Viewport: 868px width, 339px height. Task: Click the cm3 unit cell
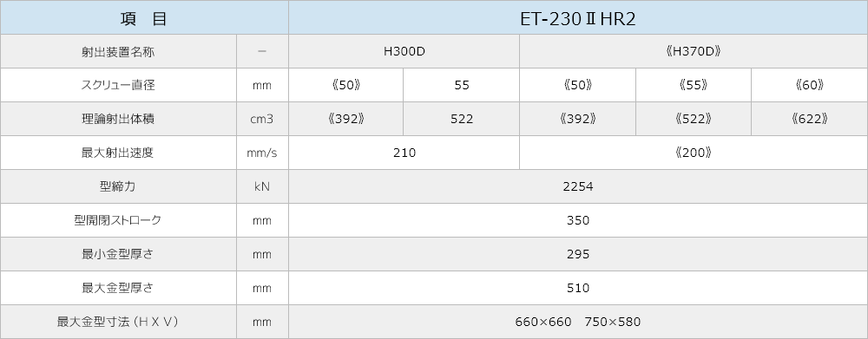coord(262,119)
